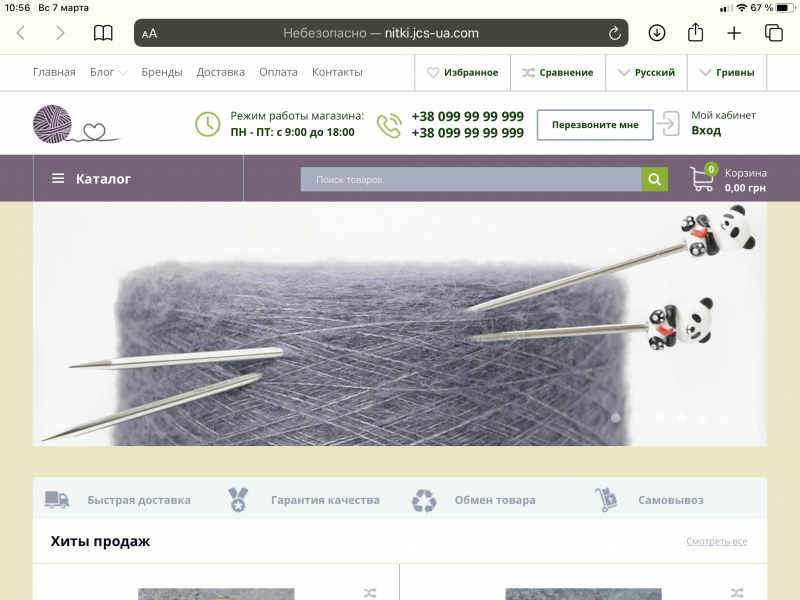
Task: Open the shopping cart icon
Action: click(703, 179)
